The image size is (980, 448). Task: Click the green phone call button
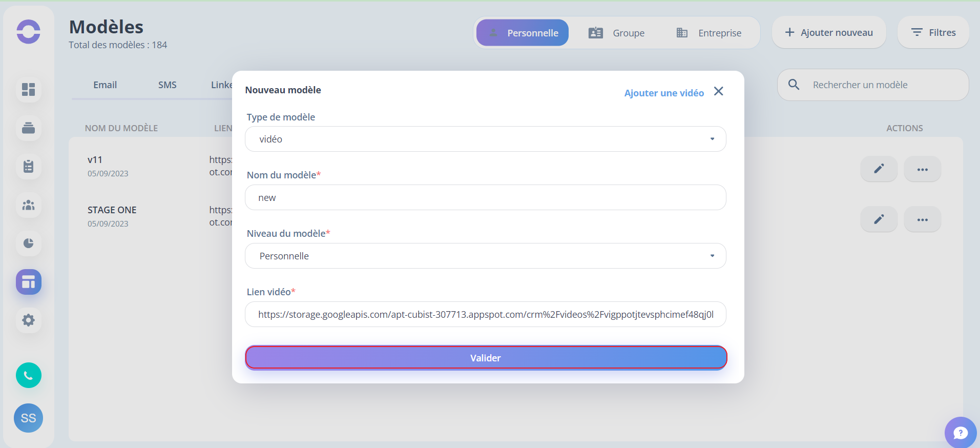(29, 375)
